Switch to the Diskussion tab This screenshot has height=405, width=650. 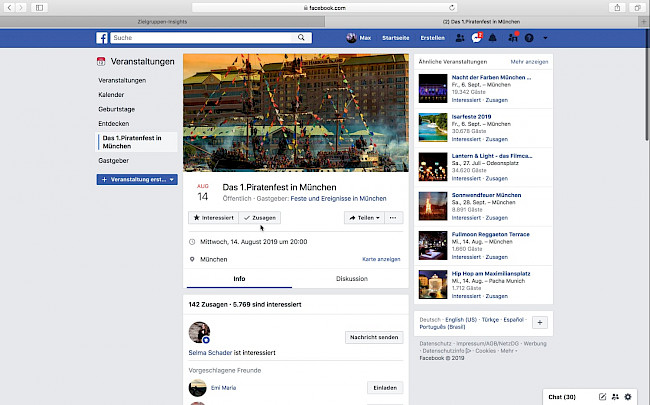351,279
